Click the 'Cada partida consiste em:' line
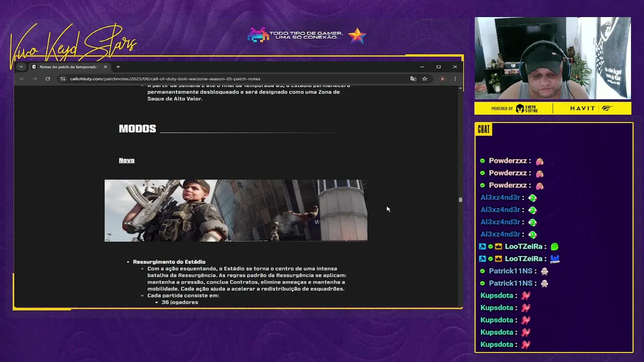This screenshot has width=644, height=362. point(183,296)
